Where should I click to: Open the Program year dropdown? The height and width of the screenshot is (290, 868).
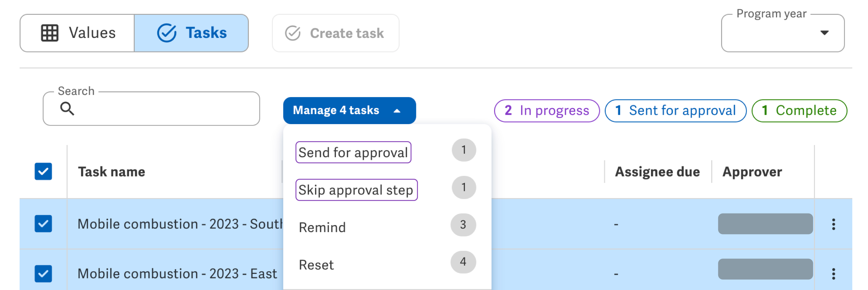[x=782, y=33]
